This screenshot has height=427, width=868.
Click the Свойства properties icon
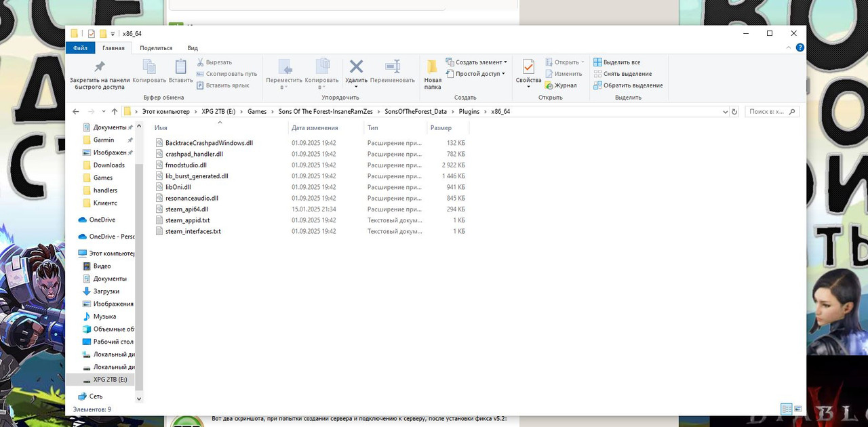[x=528, y=66]
